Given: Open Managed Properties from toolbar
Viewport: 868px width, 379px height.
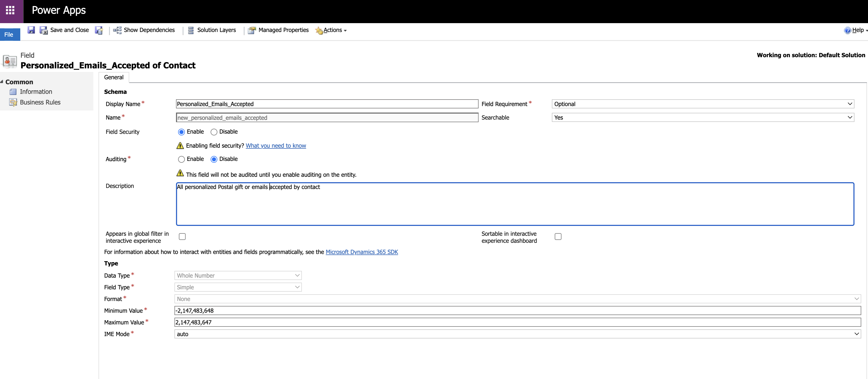Looking at the screenshot, I should coord(252,30).
